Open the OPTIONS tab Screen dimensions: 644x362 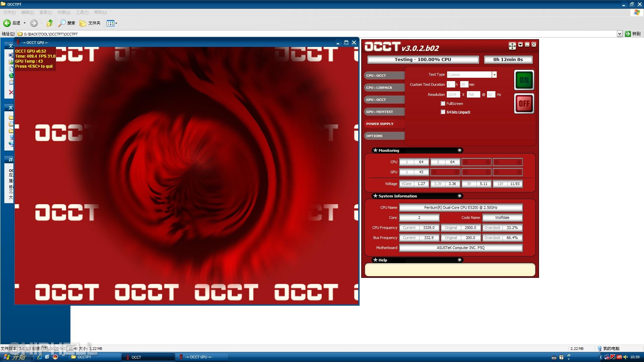pyautogui.click(x=384, y=136)
